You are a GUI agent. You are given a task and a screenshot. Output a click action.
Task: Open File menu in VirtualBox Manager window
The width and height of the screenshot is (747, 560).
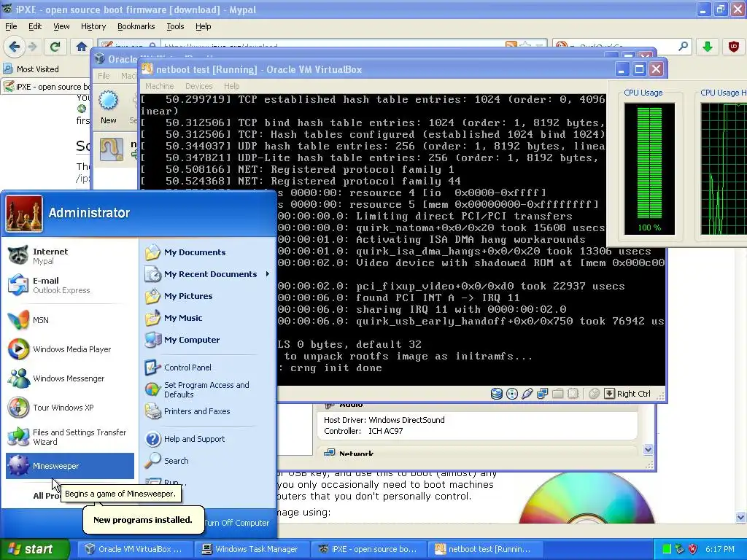coord(104,76)
